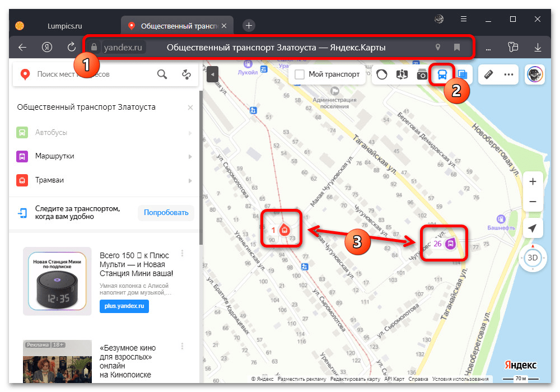Click the 'Попробовать' button
Viewport: 560px width, 392px height.
pos(166,213)
